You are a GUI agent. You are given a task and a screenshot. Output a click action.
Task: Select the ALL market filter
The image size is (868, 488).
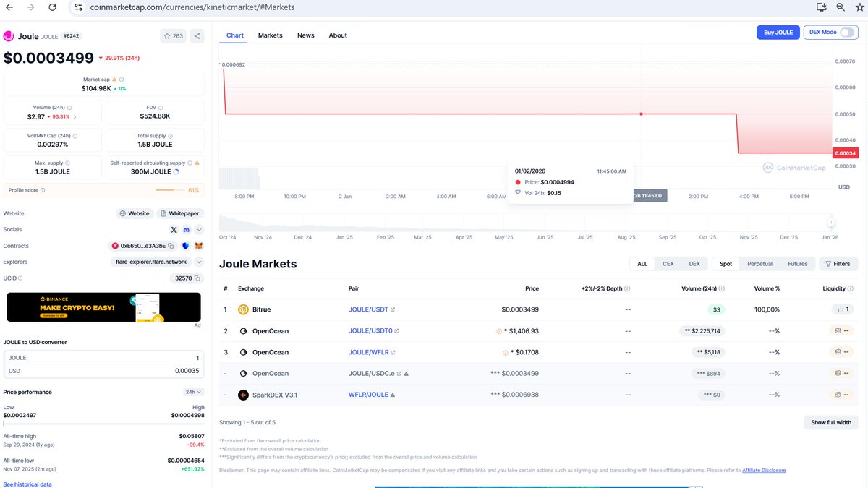642,264
